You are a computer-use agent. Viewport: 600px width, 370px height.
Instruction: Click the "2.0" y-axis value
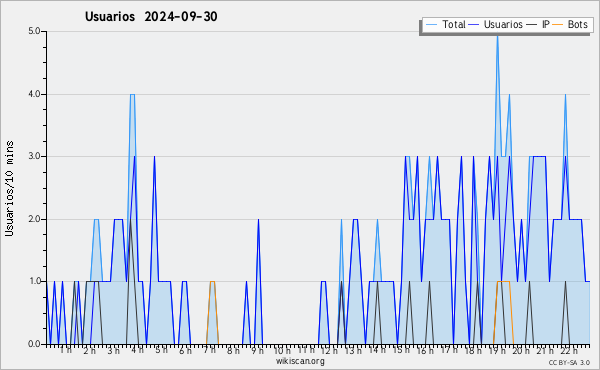click(x=34, y=219)
